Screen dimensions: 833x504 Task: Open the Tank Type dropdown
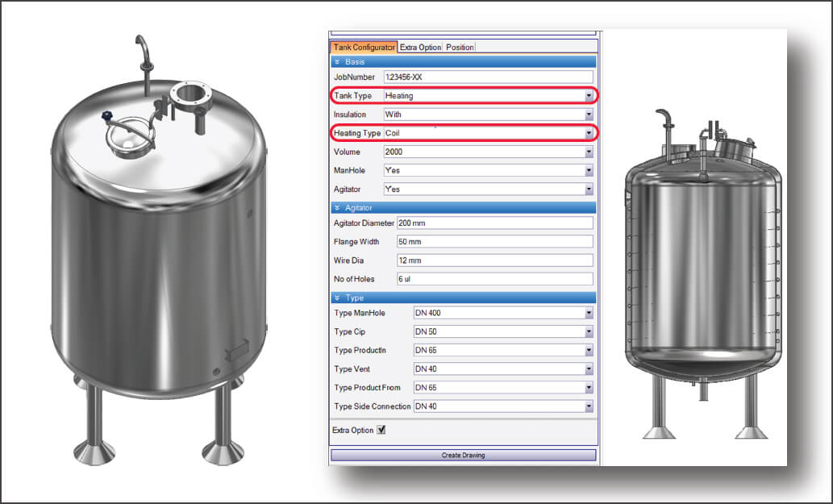tap(589, 96)
